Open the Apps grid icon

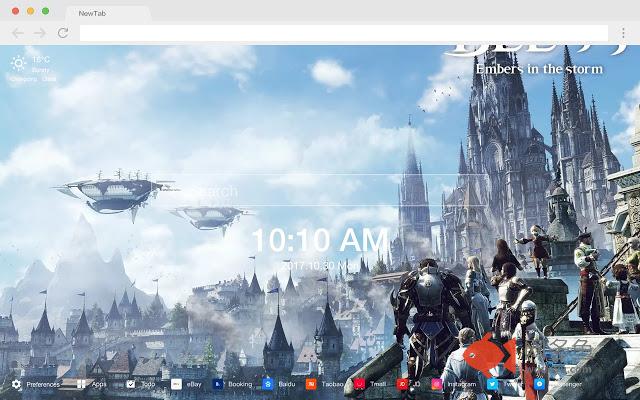pos(82,384)
